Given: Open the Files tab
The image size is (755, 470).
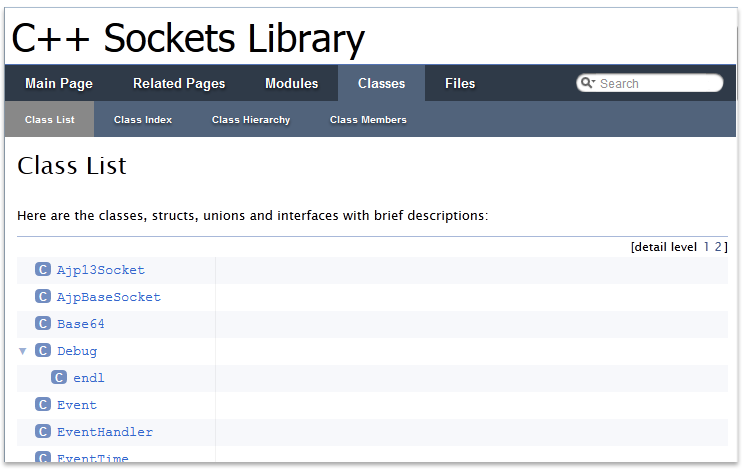Looking at the screenshot, I should tap(460, 83).
